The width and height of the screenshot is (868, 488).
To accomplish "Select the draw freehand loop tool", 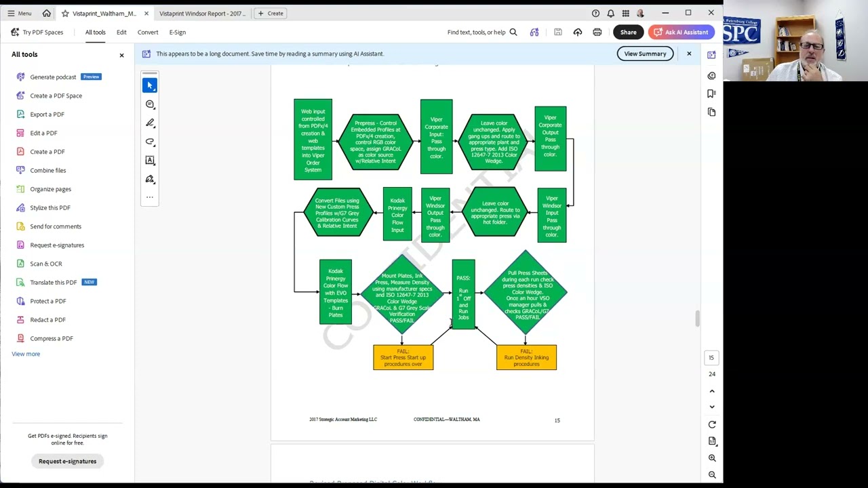I will [x=150, y=142].
